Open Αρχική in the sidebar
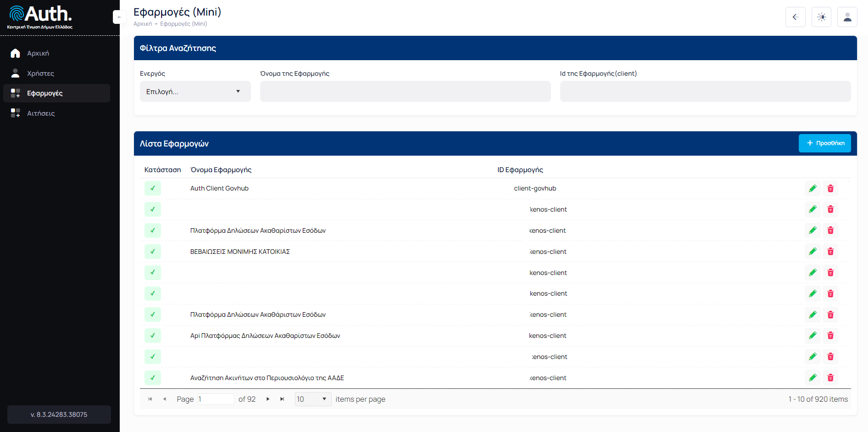This screenshot has width=868, height=432. (56, 53)
